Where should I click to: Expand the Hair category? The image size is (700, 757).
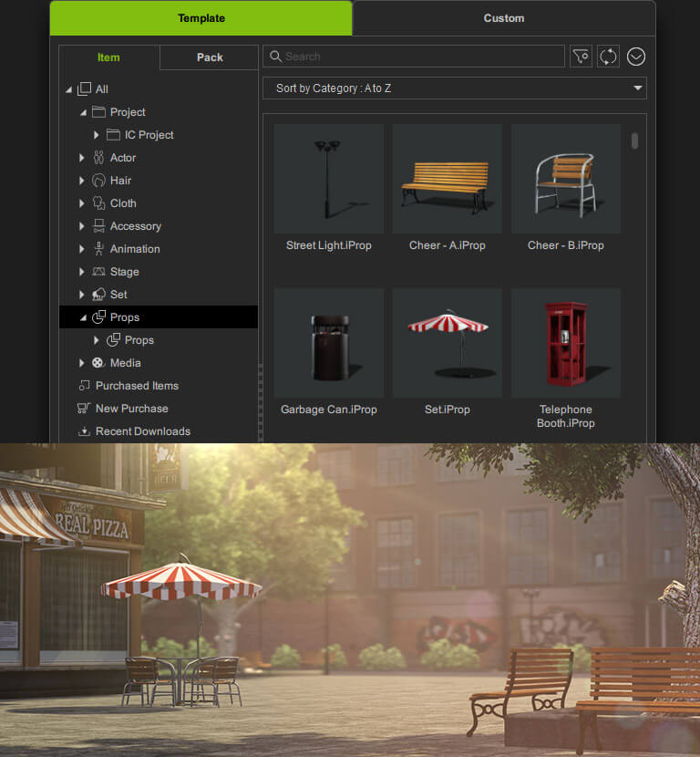pyautogui.click(x=81, y=181)
